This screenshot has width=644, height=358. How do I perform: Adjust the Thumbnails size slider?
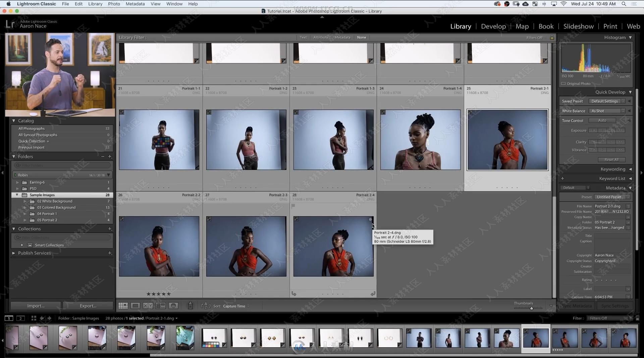[x=531, y=308]
